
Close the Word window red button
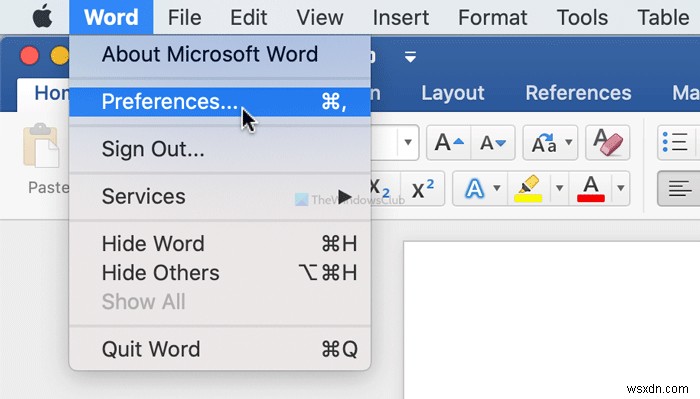(x=29, y=56)
